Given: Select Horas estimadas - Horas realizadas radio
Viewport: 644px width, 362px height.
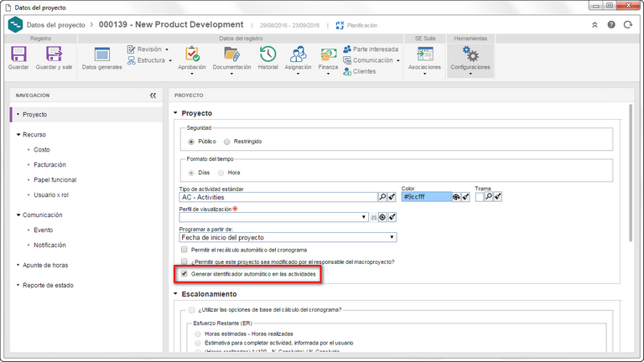Looking at the screenshot, I should pos(198,334).
